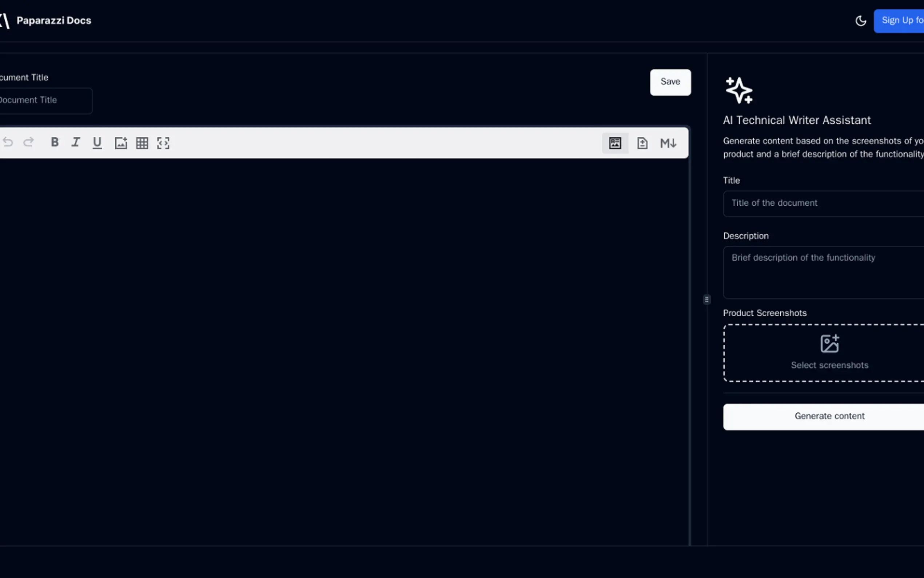
Task: Insert an image via toolbar icon
Action: (x=121, y=143)
